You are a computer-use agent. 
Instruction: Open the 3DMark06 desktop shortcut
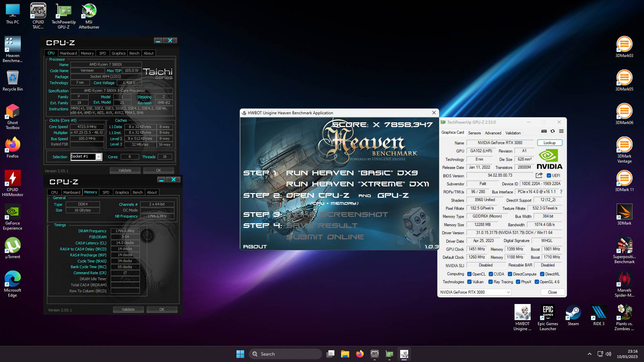[624, 114]
